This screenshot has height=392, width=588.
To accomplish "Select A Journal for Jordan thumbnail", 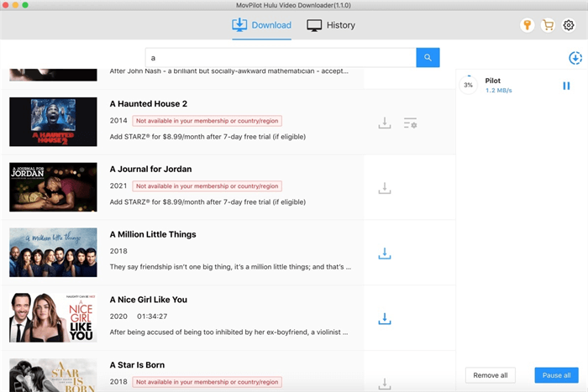I will [53, 187].
